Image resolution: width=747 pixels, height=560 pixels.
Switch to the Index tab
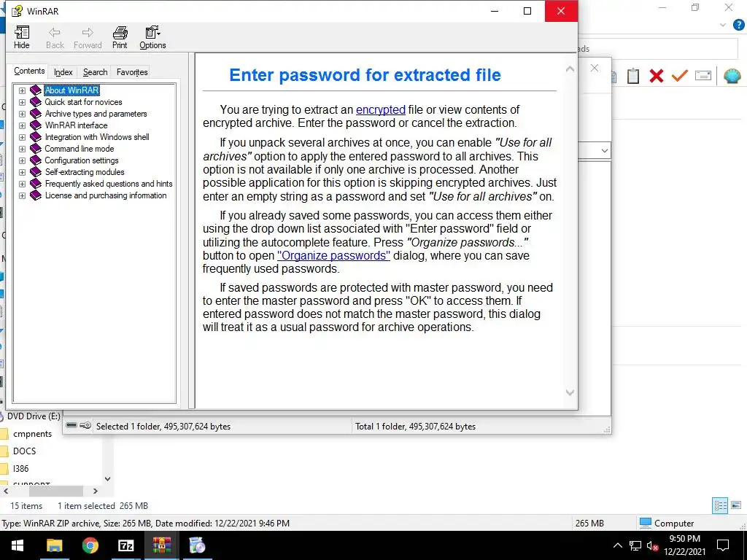(63, 72)
